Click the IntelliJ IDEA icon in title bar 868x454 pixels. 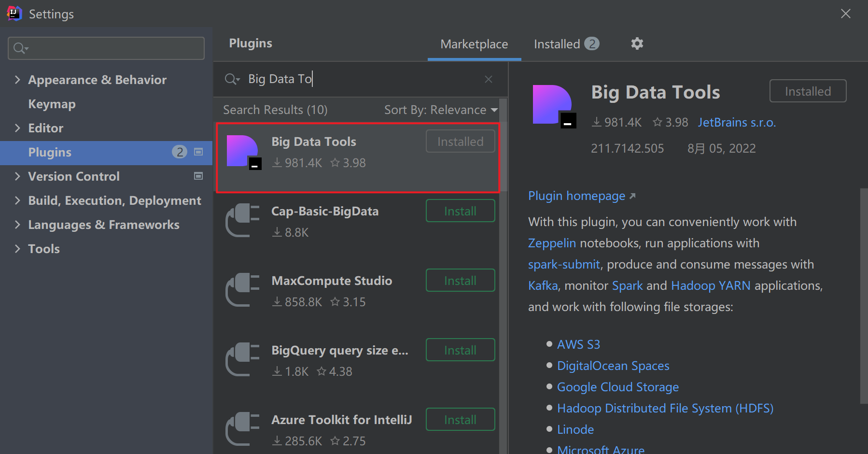point(14,14)
